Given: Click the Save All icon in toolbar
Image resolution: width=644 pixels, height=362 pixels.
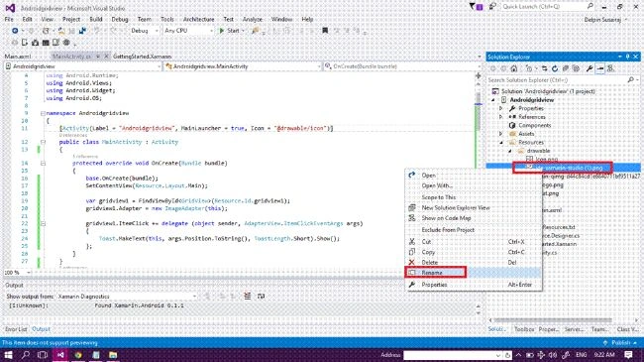Looking at the screenshot, I should click(72, 31).
